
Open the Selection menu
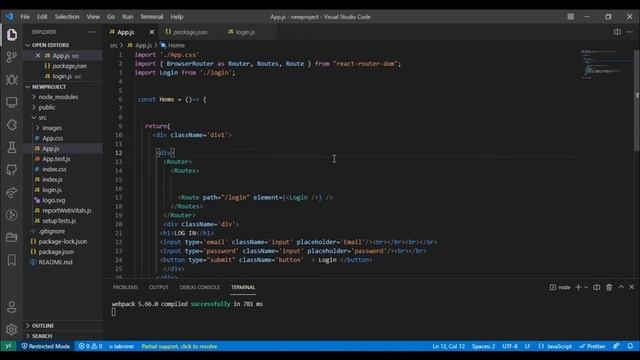tap(67, 17)
